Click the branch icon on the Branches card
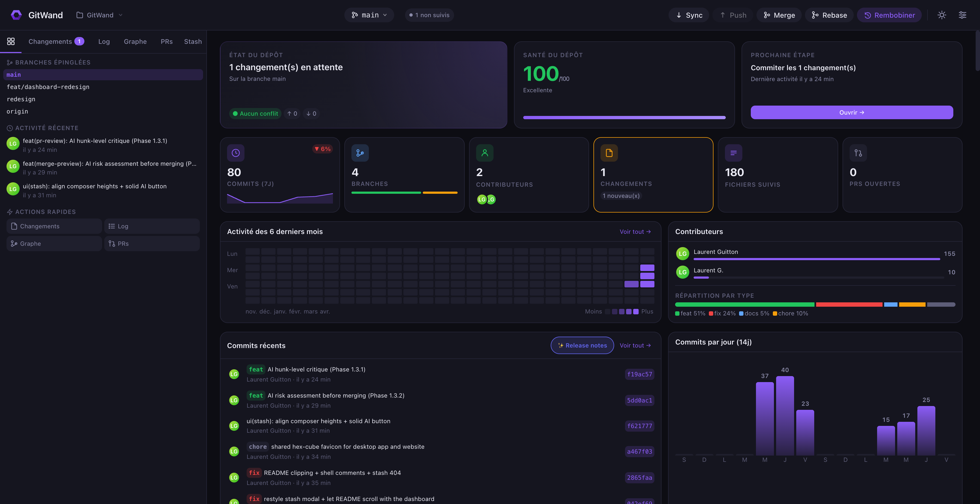 pyautogui.click(x=360, y=153)
